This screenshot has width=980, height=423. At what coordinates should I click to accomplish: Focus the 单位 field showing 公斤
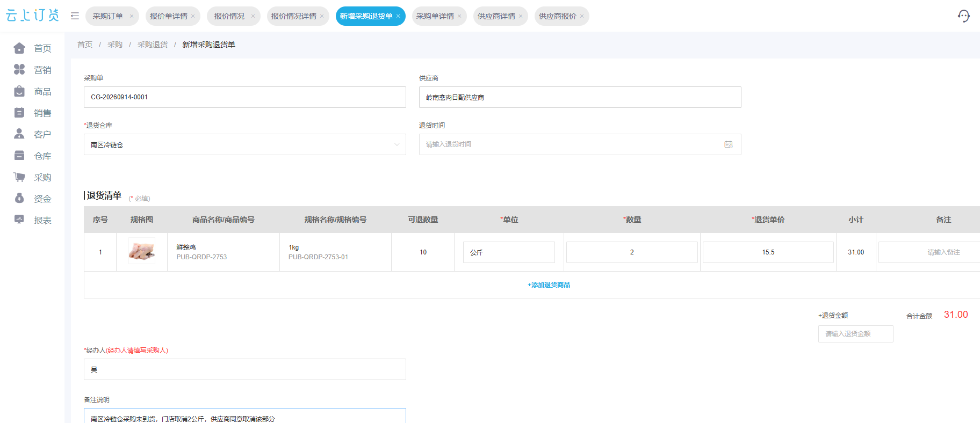point(509,252)
